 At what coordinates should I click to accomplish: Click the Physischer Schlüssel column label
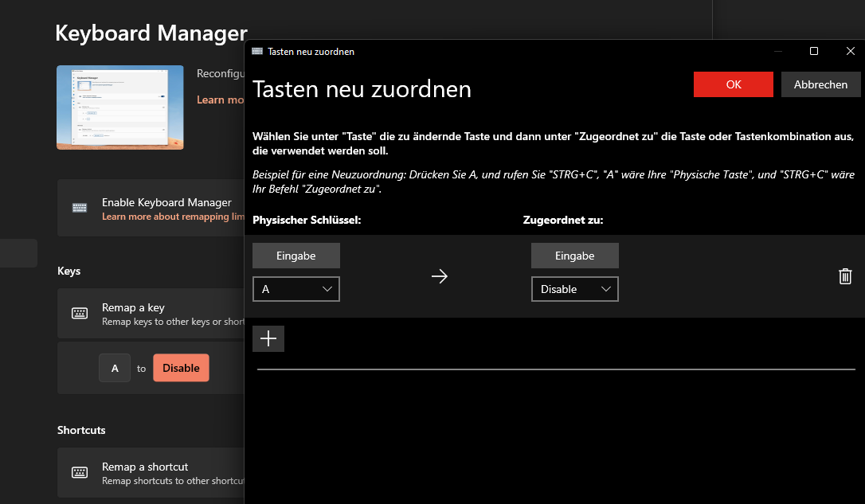(x=307, y=220)
